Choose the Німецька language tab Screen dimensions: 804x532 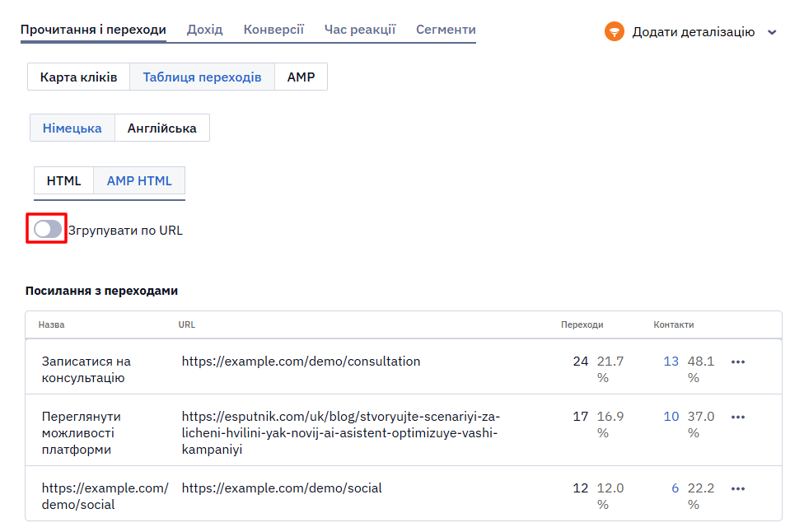[x=72, y=128]
